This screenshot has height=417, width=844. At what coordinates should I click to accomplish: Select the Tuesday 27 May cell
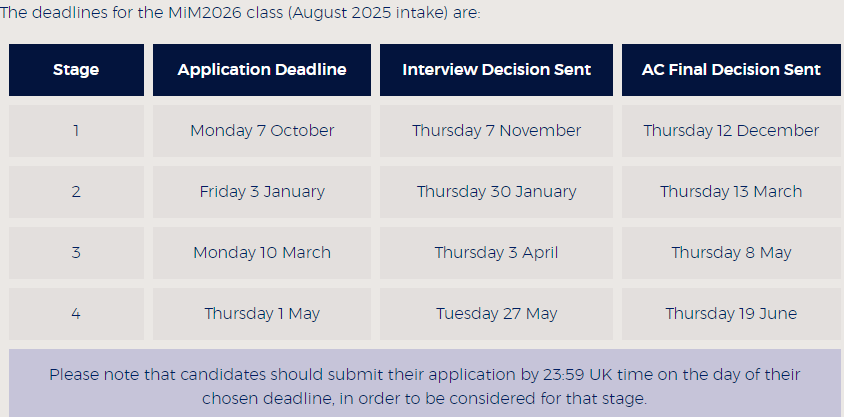tap(496, 314)
